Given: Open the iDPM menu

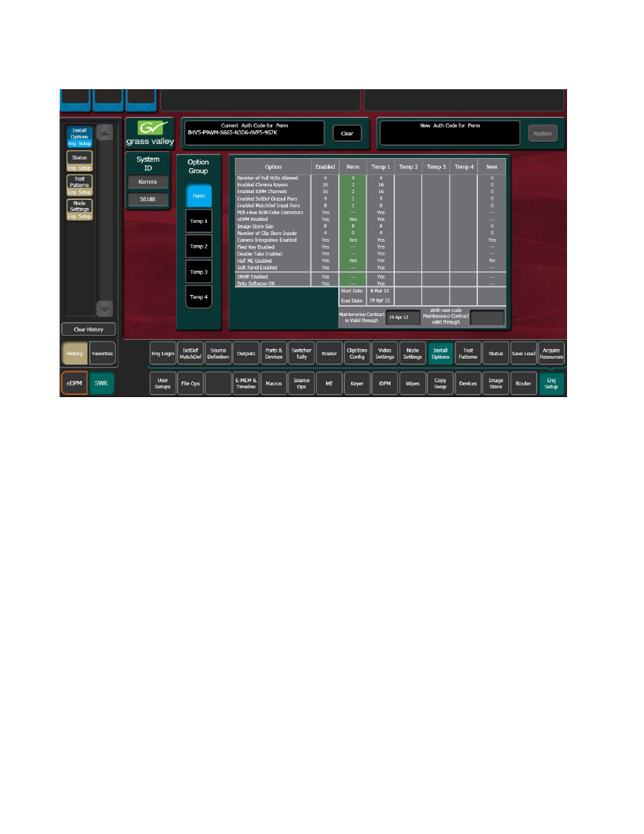Looking at the screenshot, I should point(385,383).
